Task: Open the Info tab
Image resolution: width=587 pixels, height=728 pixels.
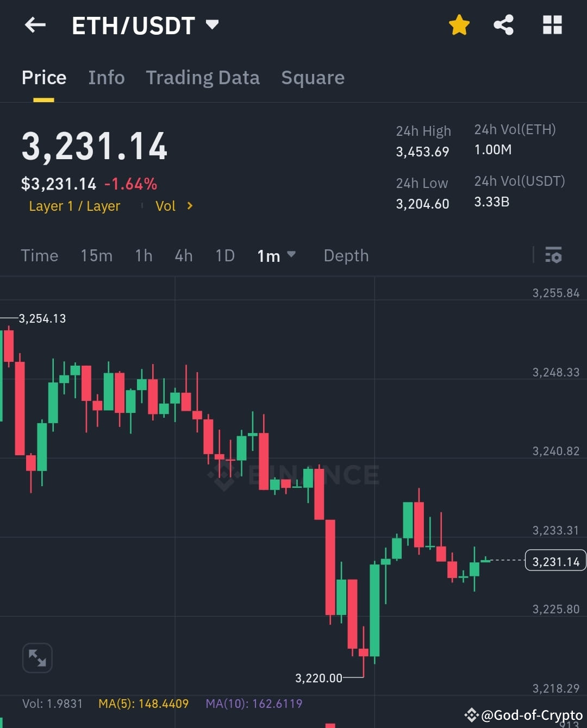Action: [107, 78]
